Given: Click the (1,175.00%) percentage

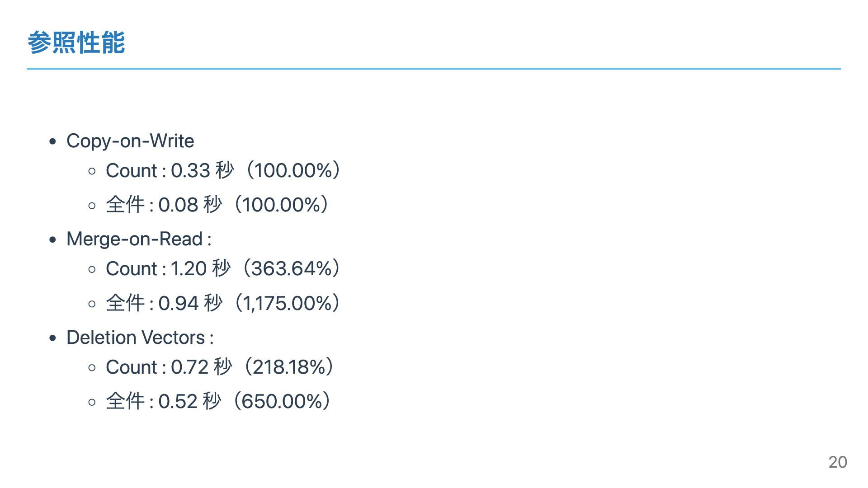Looking at the screenshot, I should point(287,303).
